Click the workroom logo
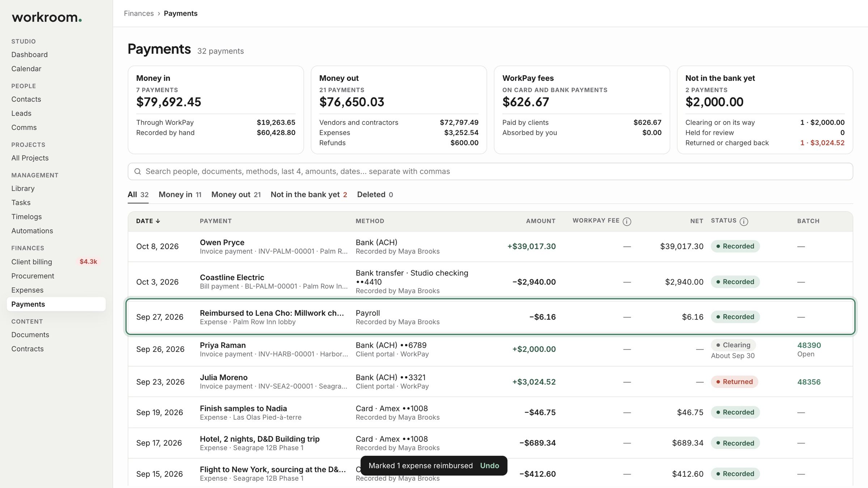868x488 pixels. tap(47, 17)
